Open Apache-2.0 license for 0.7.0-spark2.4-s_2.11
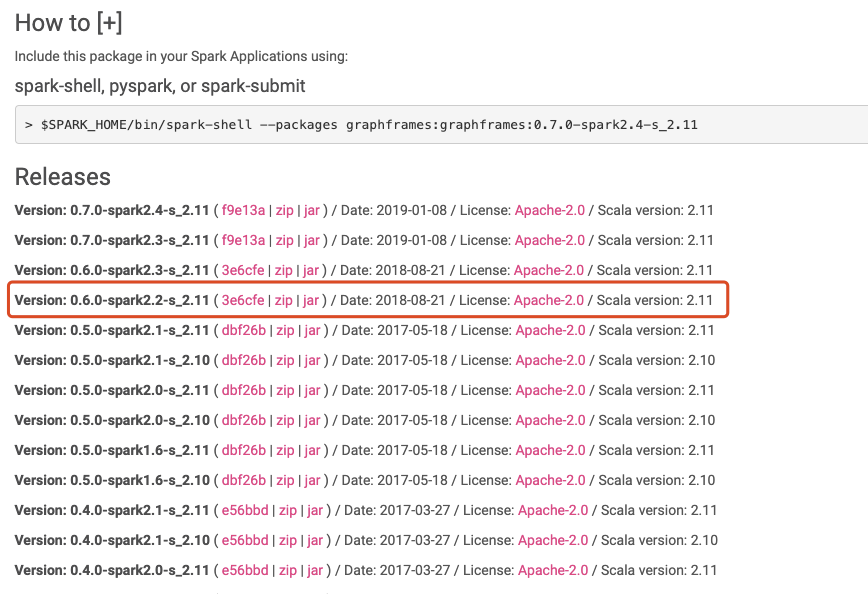The height and width of the screenshot is (594, 868). coord(550,210)
